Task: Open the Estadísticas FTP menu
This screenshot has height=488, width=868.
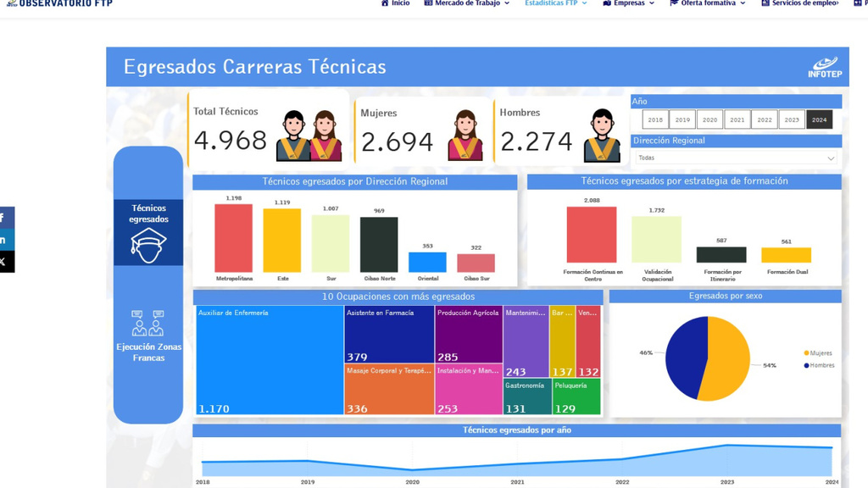Action: click(x=555, y=3)
